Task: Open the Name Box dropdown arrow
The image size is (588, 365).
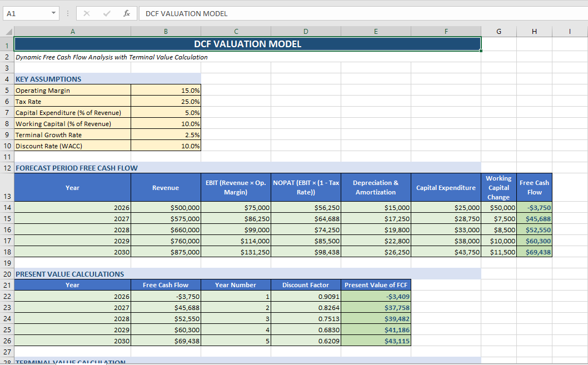Action: (53, 13)
